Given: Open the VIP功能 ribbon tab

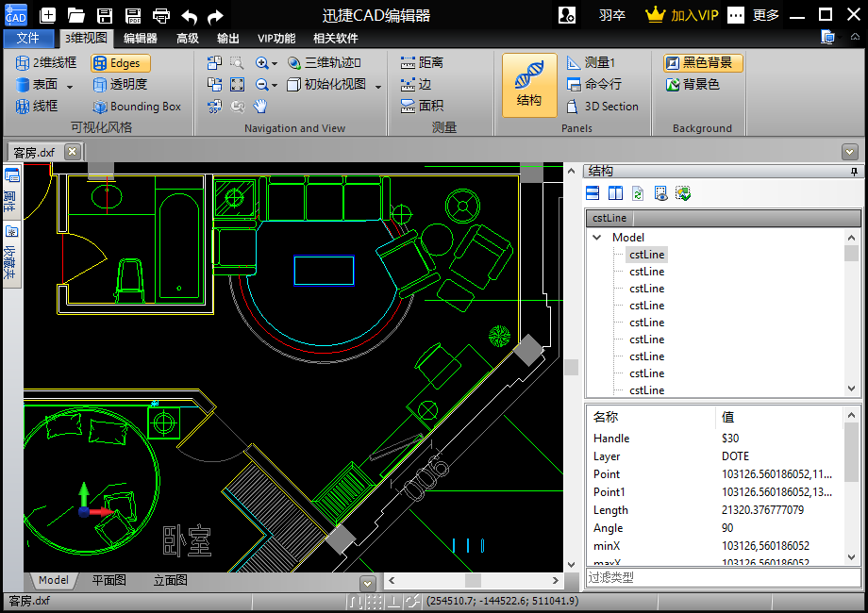Looking at the screenshot, I should [x=276, y=38].
